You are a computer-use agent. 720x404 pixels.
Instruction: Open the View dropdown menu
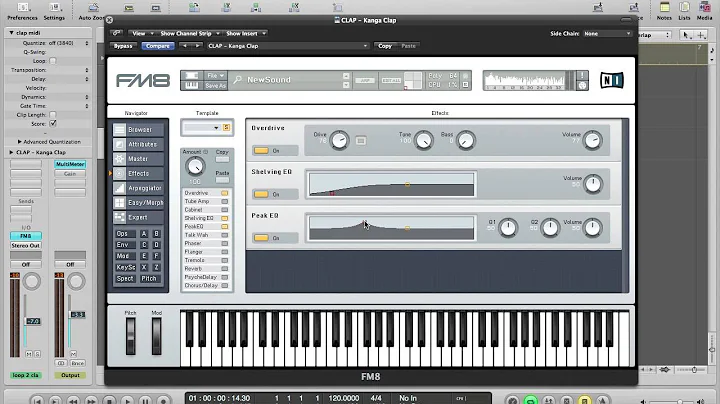[x=143, y=34]
